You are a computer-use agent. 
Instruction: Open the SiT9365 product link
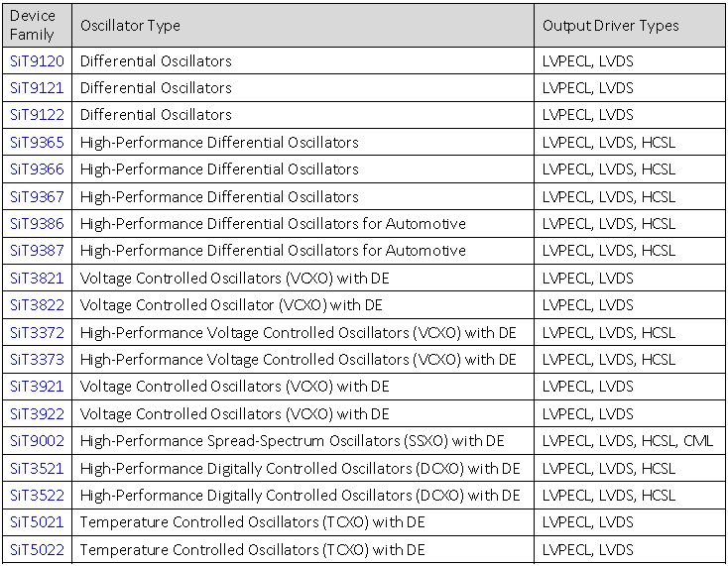pyautogui.click(x=37, y=143)
